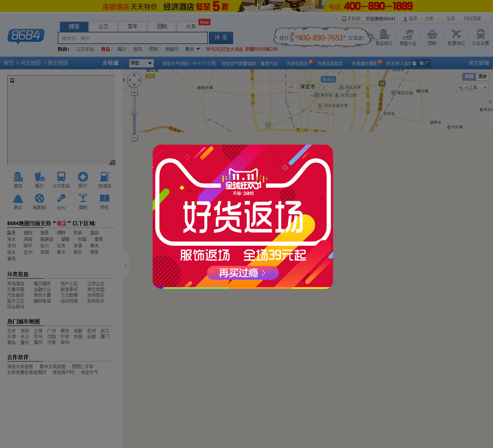Open the 保定 city dropdown

[x=141, y=63]
